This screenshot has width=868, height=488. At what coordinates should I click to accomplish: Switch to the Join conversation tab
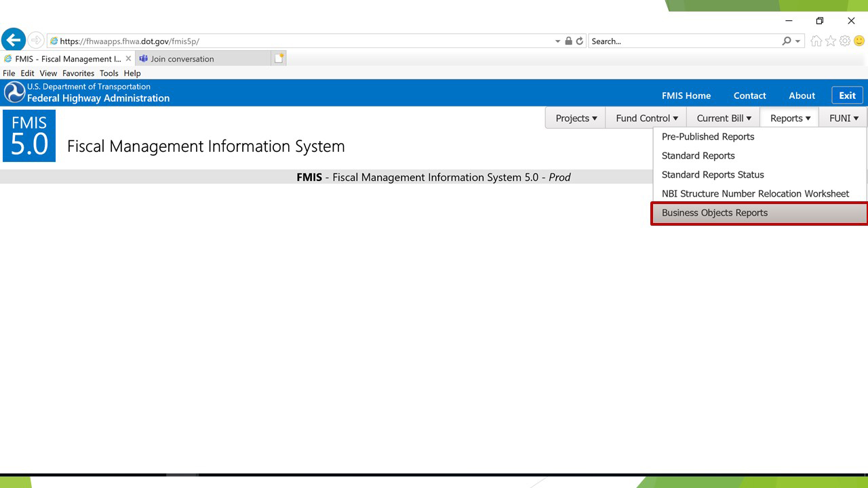click(x=203, y=59)
